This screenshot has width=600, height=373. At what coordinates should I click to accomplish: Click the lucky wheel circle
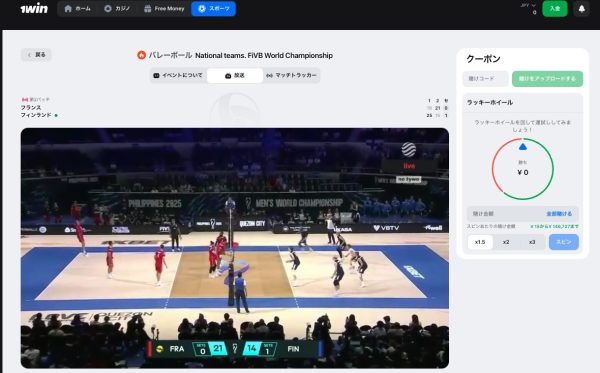(523, 169)
